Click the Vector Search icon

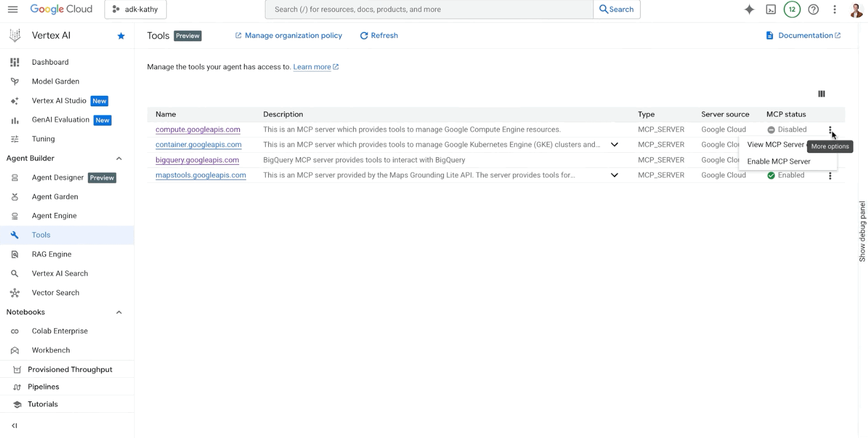[x=15, y=293]
